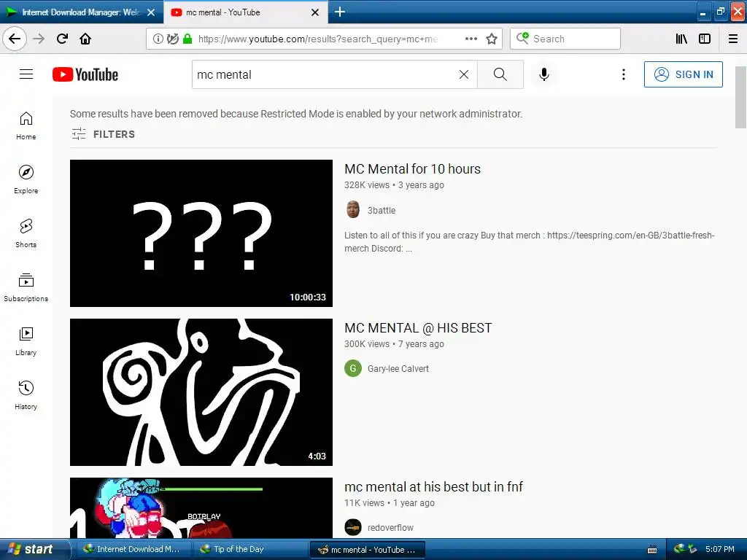Open History in YouTube sidebar
This screenshot has height=560, width=747.
26,394
